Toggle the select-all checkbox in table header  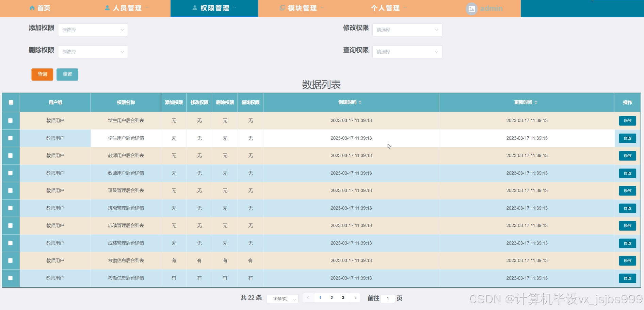(x=11, y=102)
